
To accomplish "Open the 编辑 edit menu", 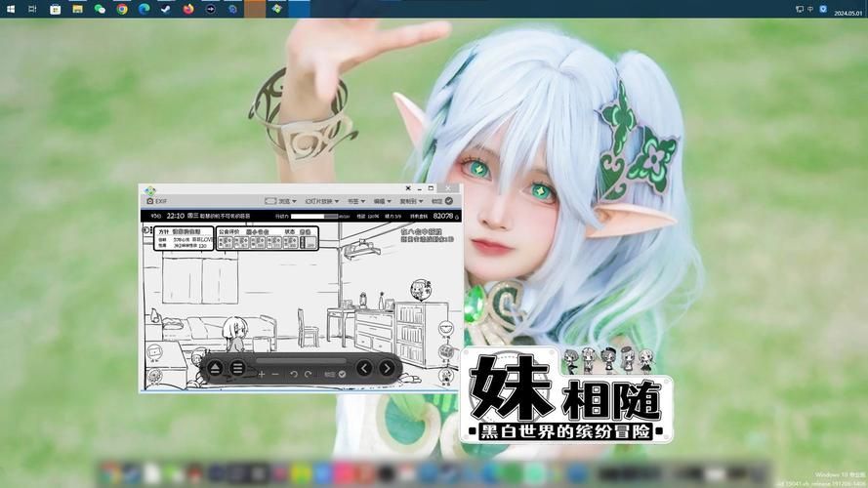I will pyautogui.click(x=383, y=201).
